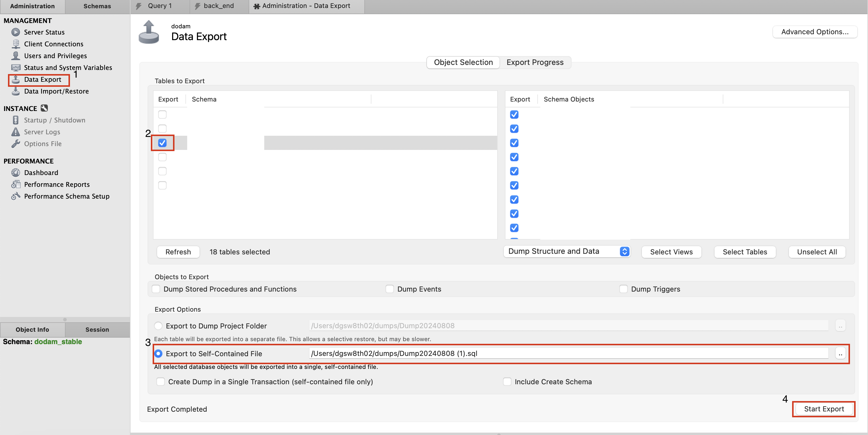The width and height of the screenshot is (868, 435).
Task: Click the Options File wrench icon
Action: (15, 144)
